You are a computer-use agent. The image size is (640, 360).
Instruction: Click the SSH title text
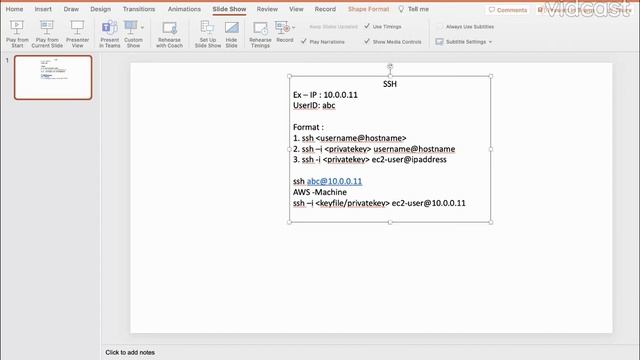(390, 84)
